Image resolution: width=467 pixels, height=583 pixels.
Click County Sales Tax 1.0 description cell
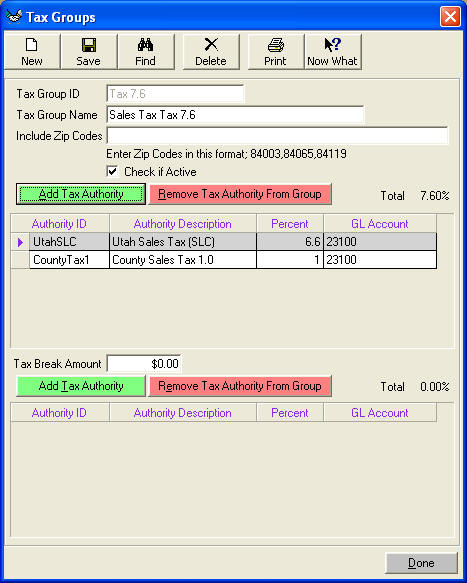(183, 260)
